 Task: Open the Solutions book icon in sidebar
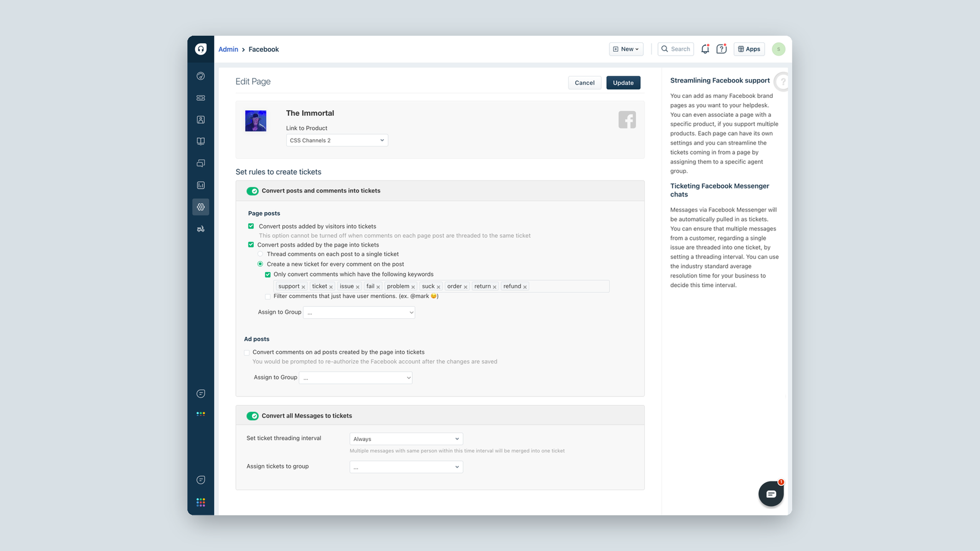(x=201, y=141)
